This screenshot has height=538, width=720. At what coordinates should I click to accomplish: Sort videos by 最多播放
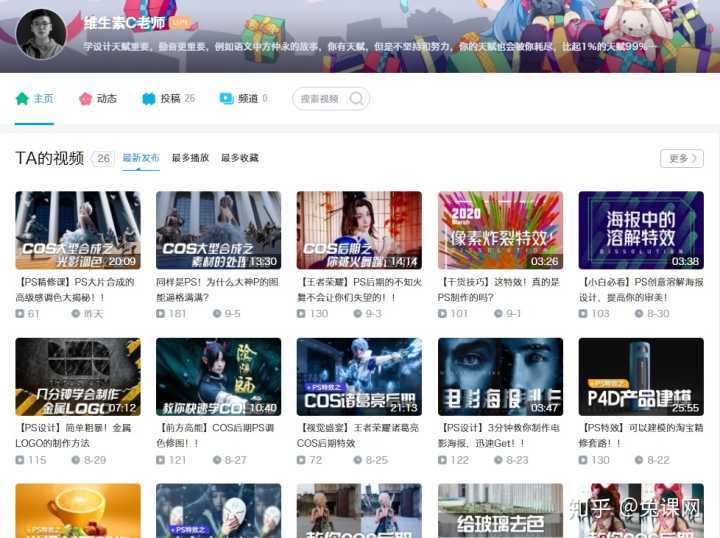[191, 158]
